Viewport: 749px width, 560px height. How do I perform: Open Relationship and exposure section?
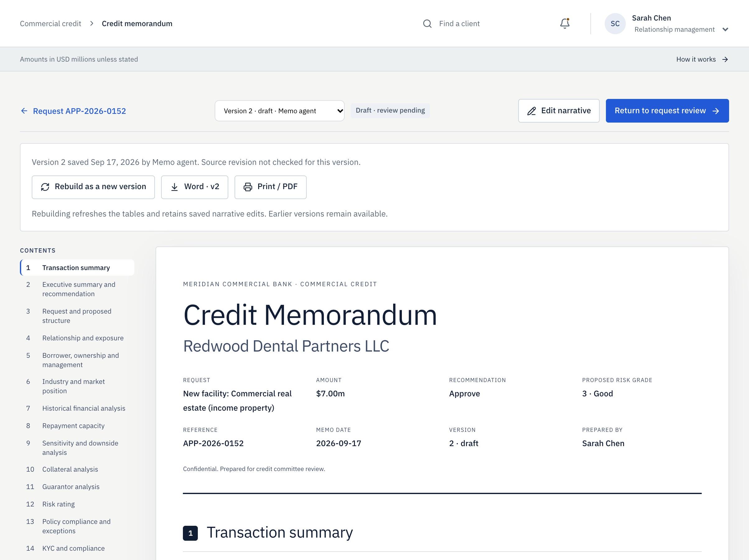[x=77, y=338]
